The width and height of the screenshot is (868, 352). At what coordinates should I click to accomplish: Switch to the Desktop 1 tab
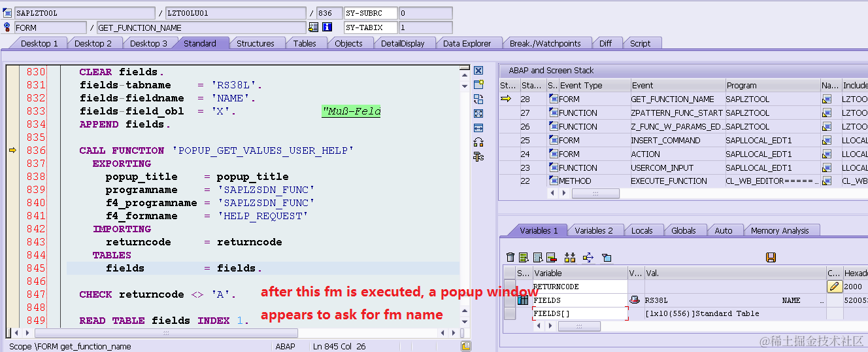(39, 43)
